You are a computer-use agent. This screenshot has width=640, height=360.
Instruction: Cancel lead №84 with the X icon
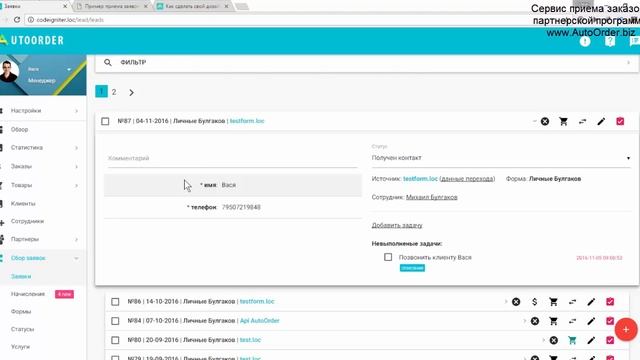click(x=535, y=321)
